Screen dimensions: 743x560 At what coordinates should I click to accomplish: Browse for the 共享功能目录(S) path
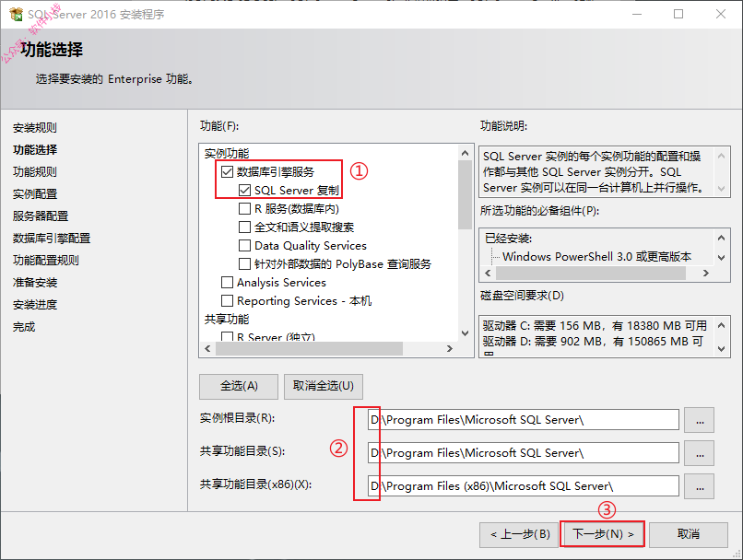tap(700, 453)
